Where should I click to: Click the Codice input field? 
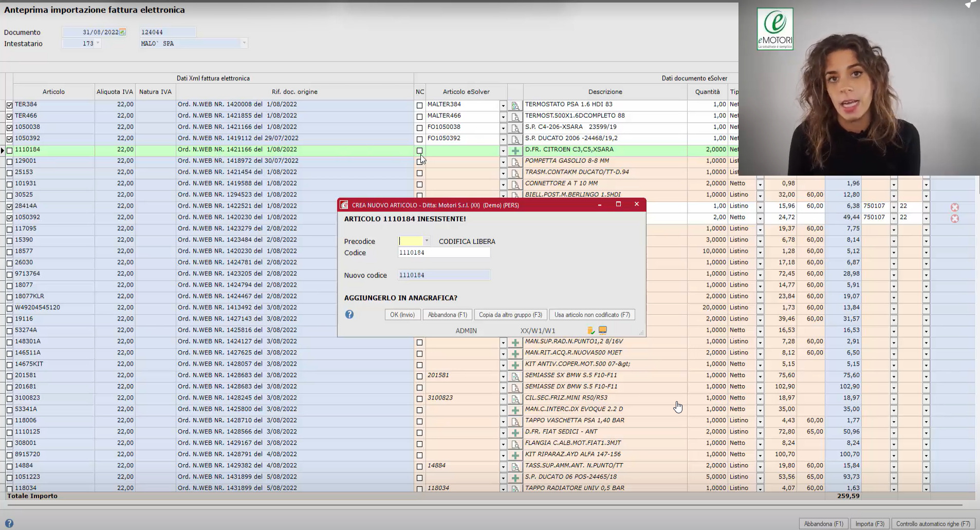(443, 253)
